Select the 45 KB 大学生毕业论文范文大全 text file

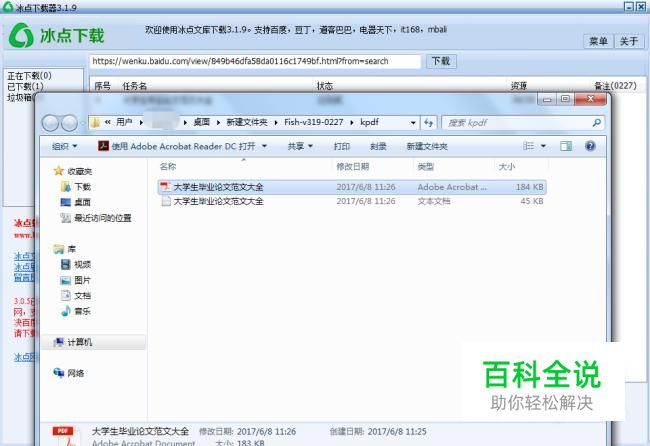352,201
